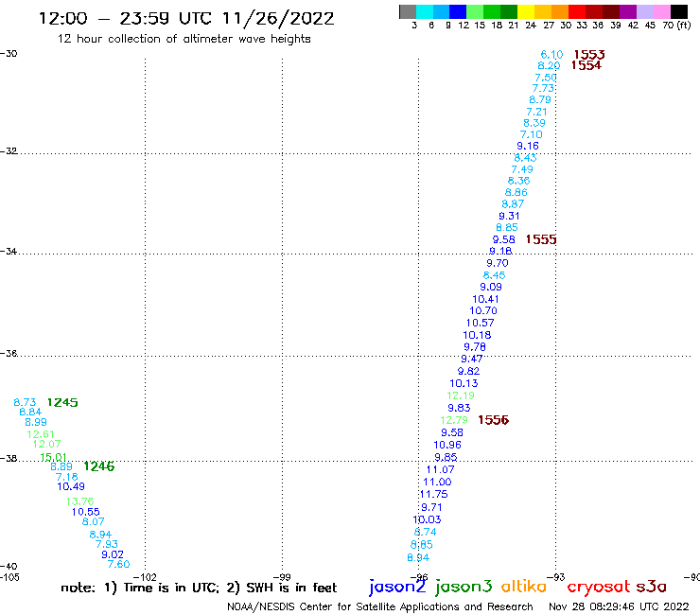The height and width of the screenshot is (615, 700).
Task: Click the wave height value 8.79
Action: (x=540, y=99)
